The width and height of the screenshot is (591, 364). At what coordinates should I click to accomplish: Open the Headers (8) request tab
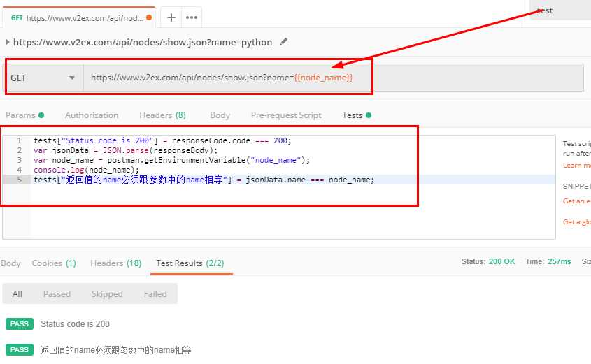pyautogui.click(x=162, y=115)
